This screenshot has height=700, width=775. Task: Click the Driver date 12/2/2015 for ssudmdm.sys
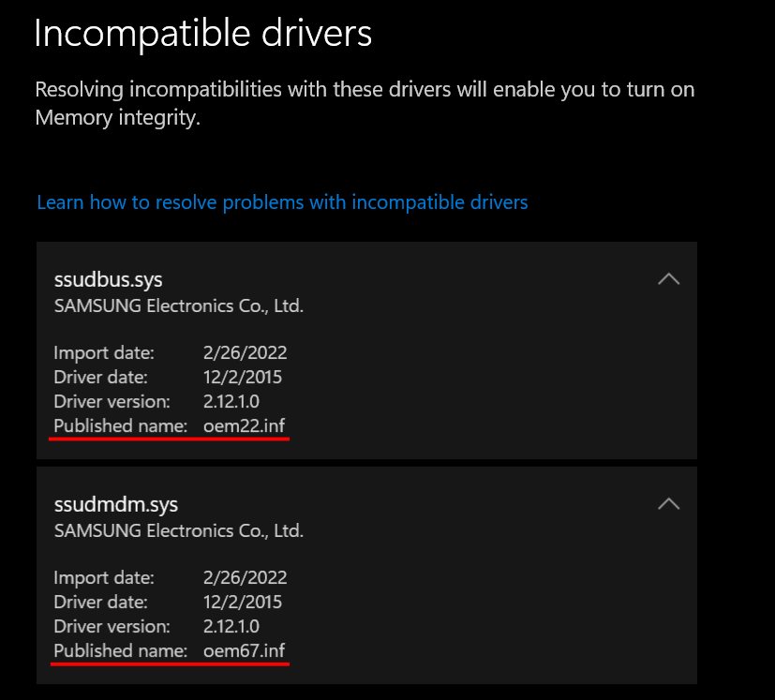pos(243,602)
